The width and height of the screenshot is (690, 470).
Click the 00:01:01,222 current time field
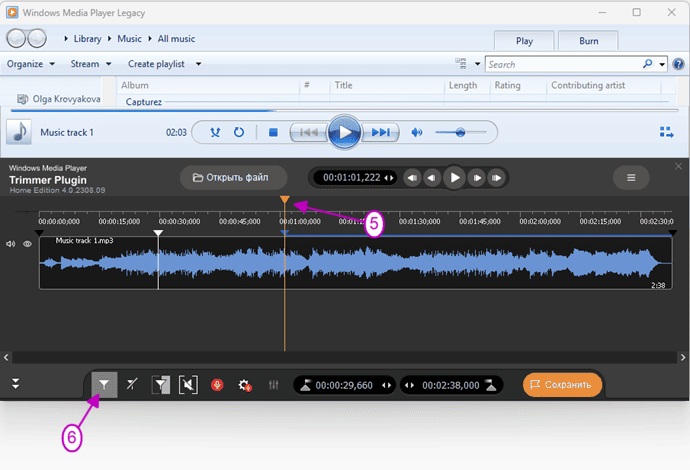[x=353, y=178]
